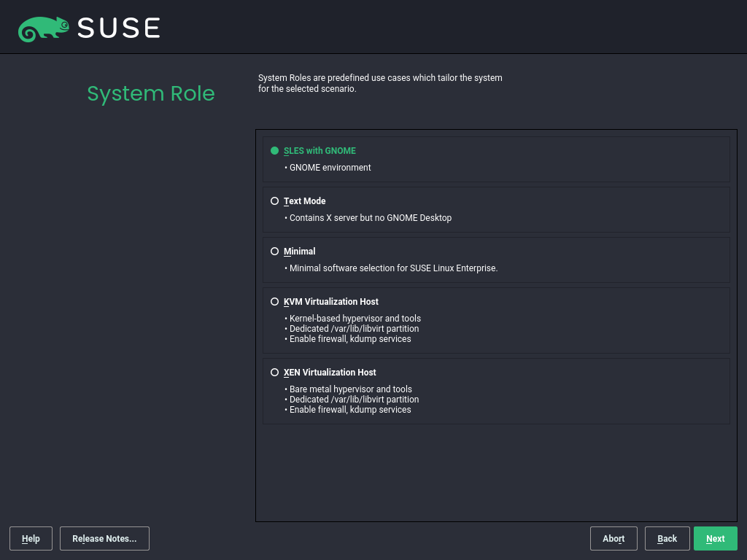Click 'Kernel-based hypervisor and tools' bullet
The width and height of the screenshot is (747, 560).
[355, 319]
